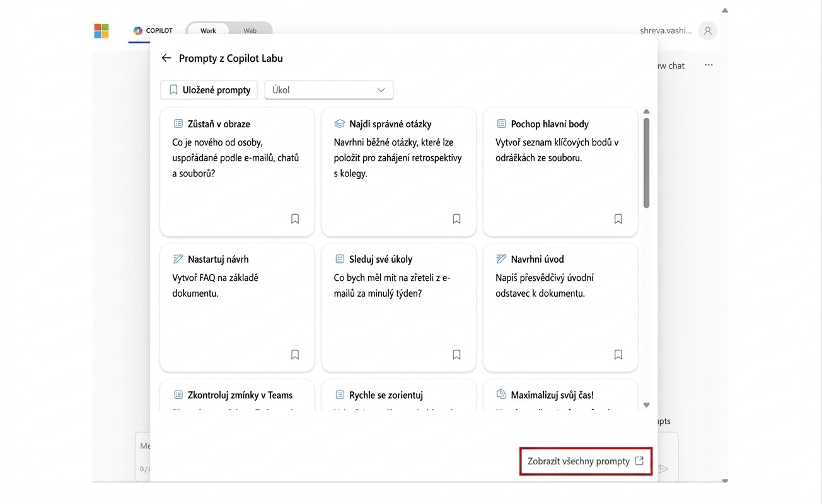Click text "Napiš přesvědčivý úvodní odstavec k dokumentu."
Viewport: 822px width, 504px height.
point(545,285)
